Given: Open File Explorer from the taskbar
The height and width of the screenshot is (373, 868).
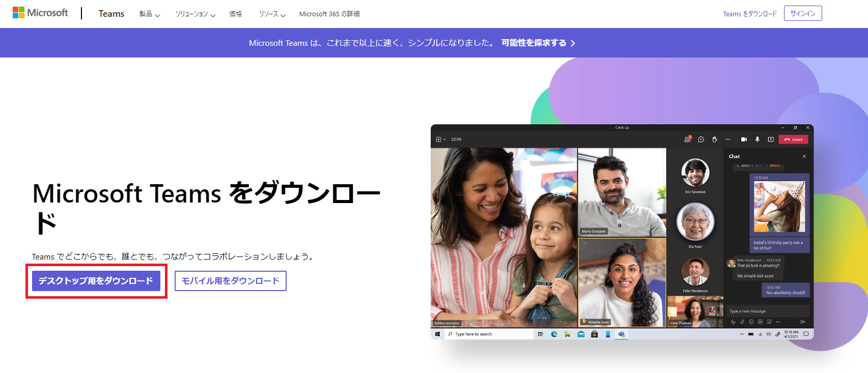Looking at the screenshot, I should [x=567, y=334].
